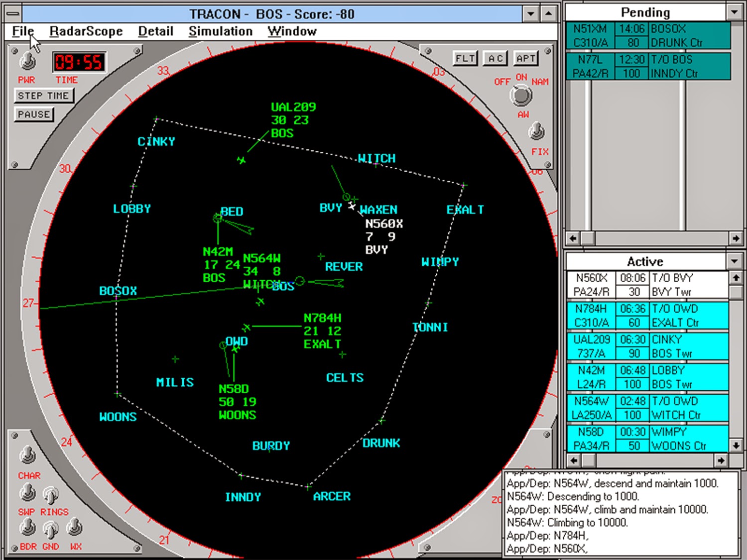Open the Simulation menu
747x560 pixels.
pyautogui.click(x=220, y=31)
